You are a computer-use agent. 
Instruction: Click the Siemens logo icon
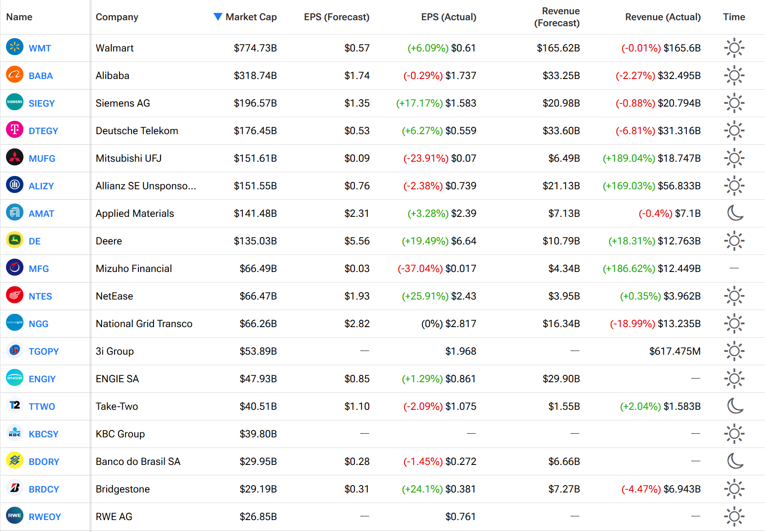click(x=15, y=102)
